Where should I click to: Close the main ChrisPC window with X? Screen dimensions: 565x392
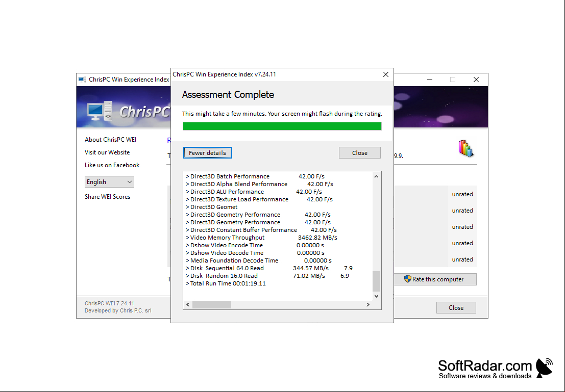[476, 80]
